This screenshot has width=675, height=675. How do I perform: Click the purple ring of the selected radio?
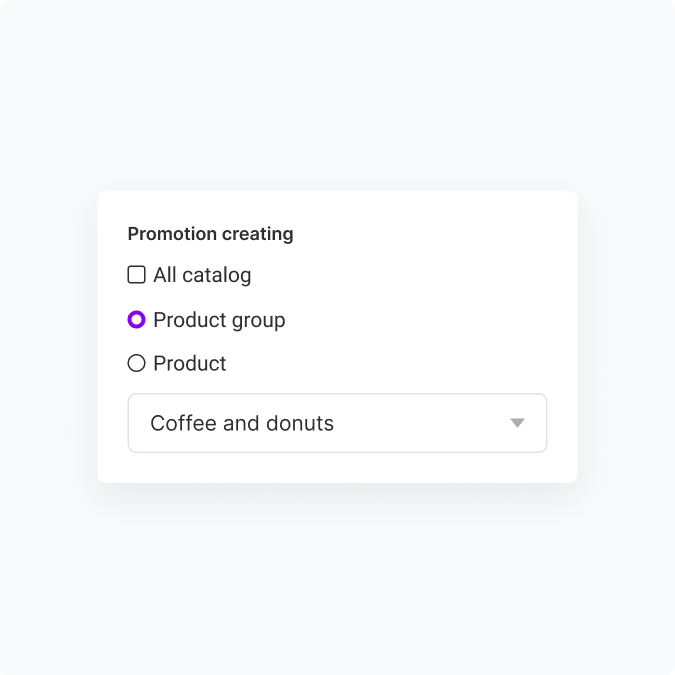pyautogui.click(x=137, y=320)
